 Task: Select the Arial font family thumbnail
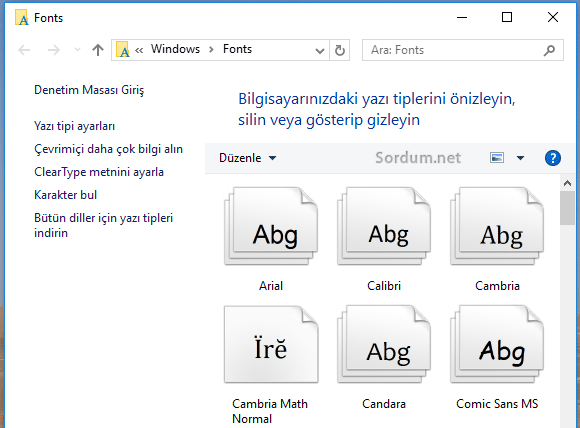tap(271, 226)
